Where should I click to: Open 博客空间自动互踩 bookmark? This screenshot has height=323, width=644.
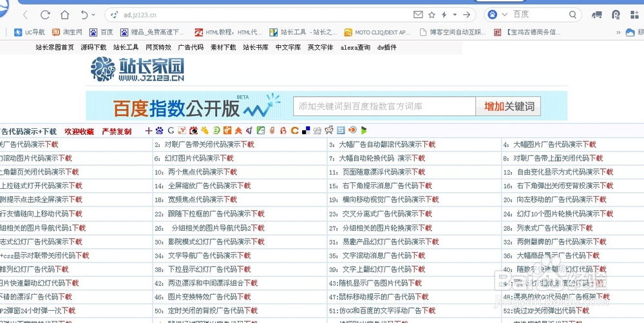(x=453, y=32)
